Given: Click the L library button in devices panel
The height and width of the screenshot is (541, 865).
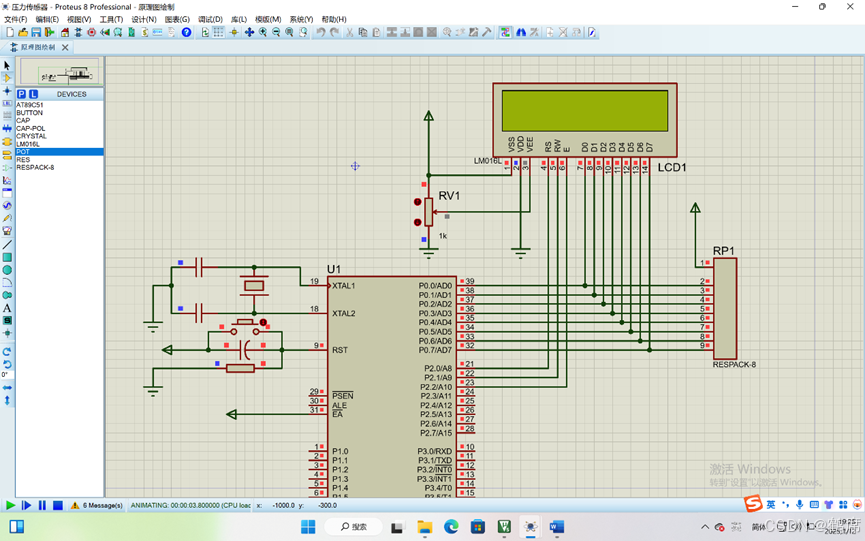Looking at the screenshot, I should [x=34, y=94].
